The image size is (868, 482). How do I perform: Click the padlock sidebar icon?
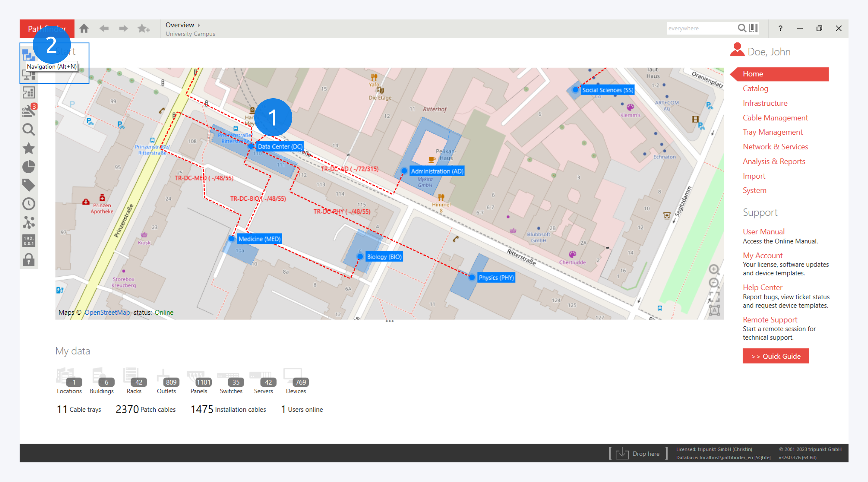pos(29,260)
